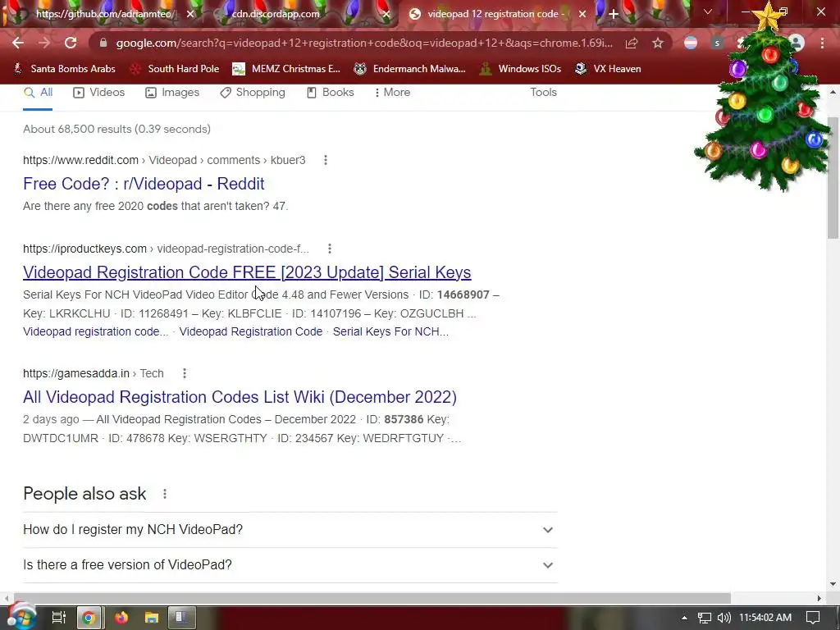Viewport: 840px width, 630px height.
Task: Open the VX Heaven bookmark
Action: (608, 69)
